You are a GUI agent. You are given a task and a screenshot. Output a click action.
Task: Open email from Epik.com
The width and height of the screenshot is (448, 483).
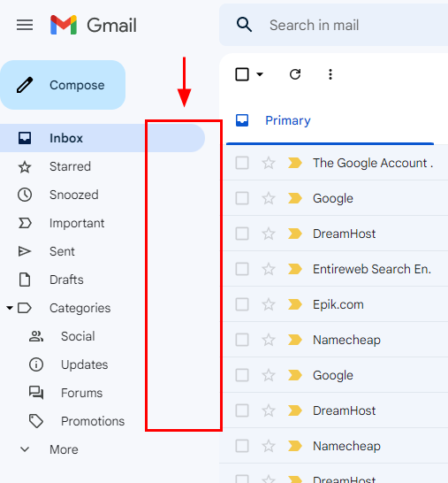pos(338,304)
